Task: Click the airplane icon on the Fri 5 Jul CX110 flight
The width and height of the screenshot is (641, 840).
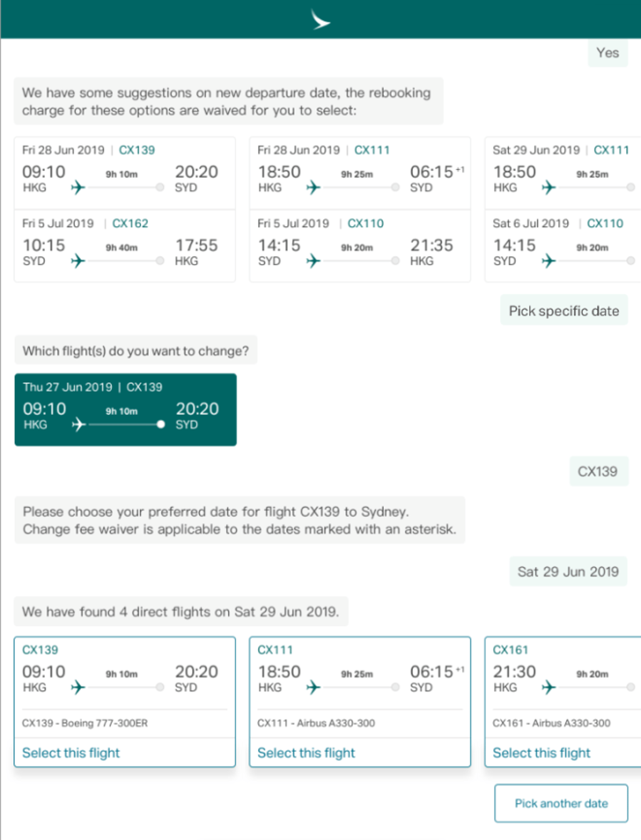Action: point(314,261)
